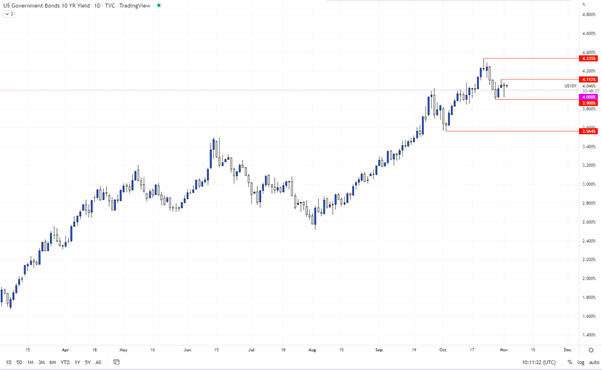The image size is (602, 370).
Task: Click the Nov label on the time axis
Action: point(504,350)
